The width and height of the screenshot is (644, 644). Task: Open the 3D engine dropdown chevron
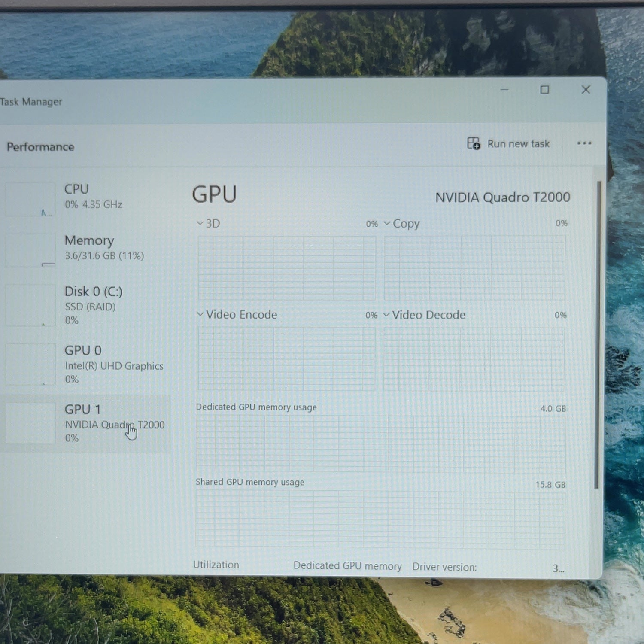click(200, 223)
